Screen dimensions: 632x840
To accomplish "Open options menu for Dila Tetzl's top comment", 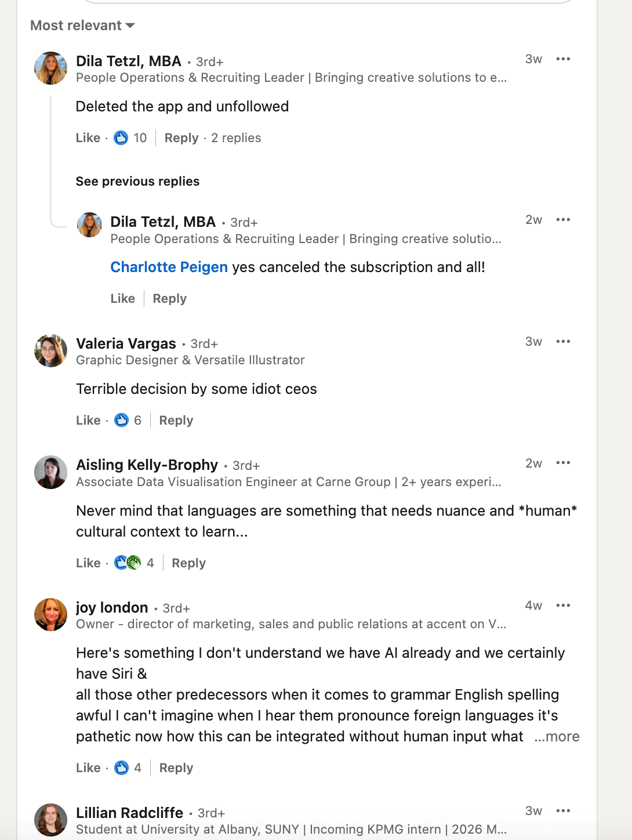I will point(563,59).
